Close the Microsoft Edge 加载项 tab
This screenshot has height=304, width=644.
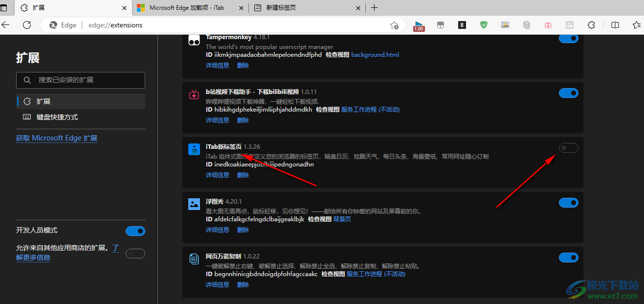pyautogui.click(x=241, y=8)
